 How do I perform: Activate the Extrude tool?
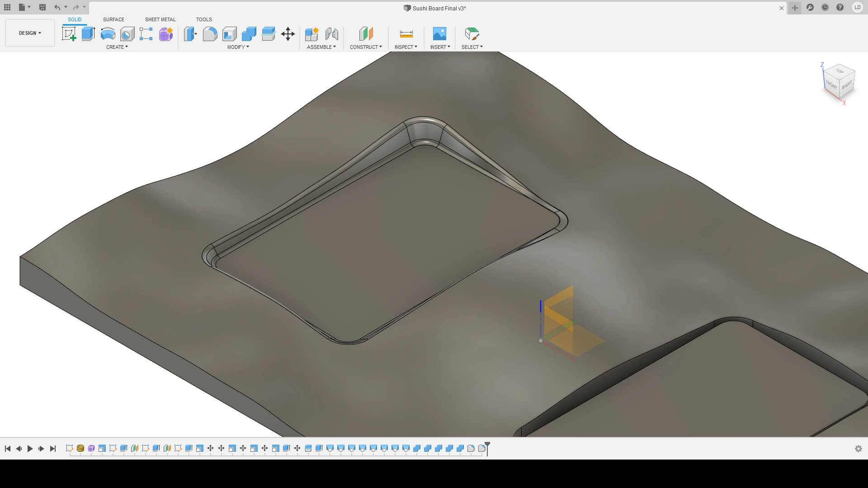tap(88, 33)
